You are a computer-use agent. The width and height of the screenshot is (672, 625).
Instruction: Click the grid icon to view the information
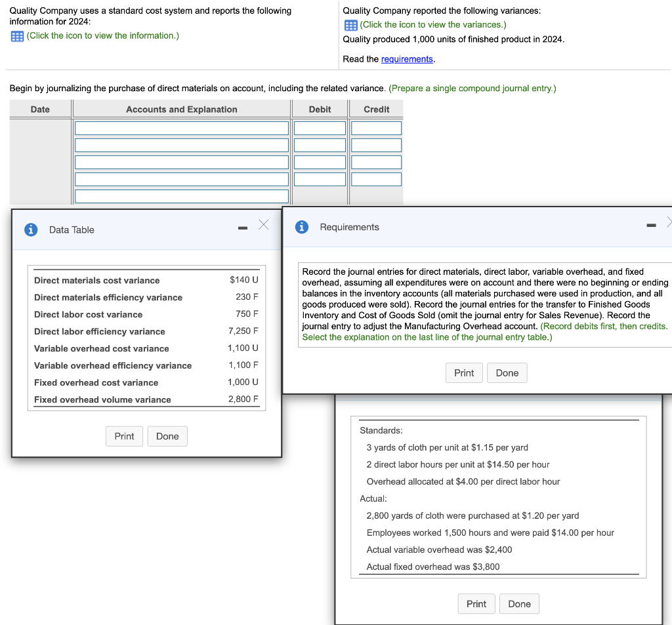coord(15,35)
